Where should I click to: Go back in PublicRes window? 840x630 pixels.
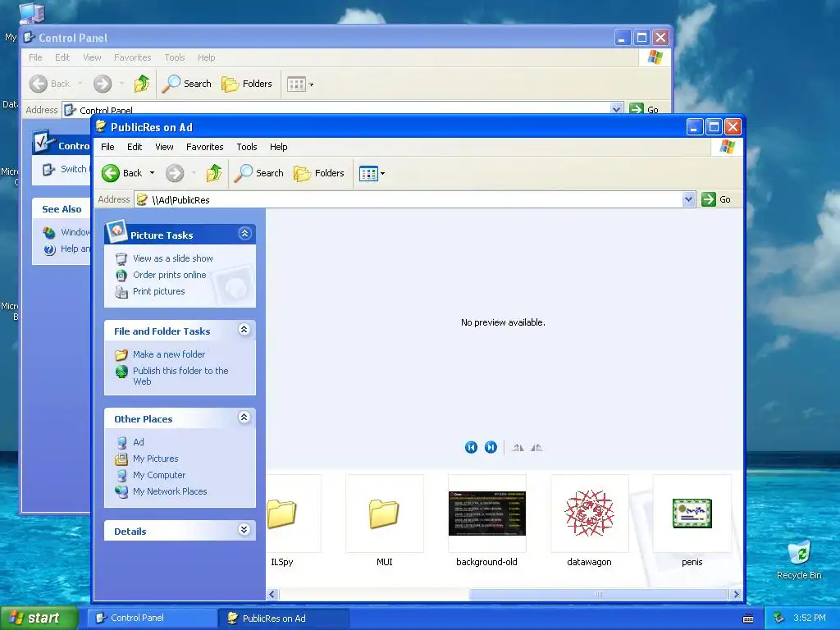click(x=122, y=173)
